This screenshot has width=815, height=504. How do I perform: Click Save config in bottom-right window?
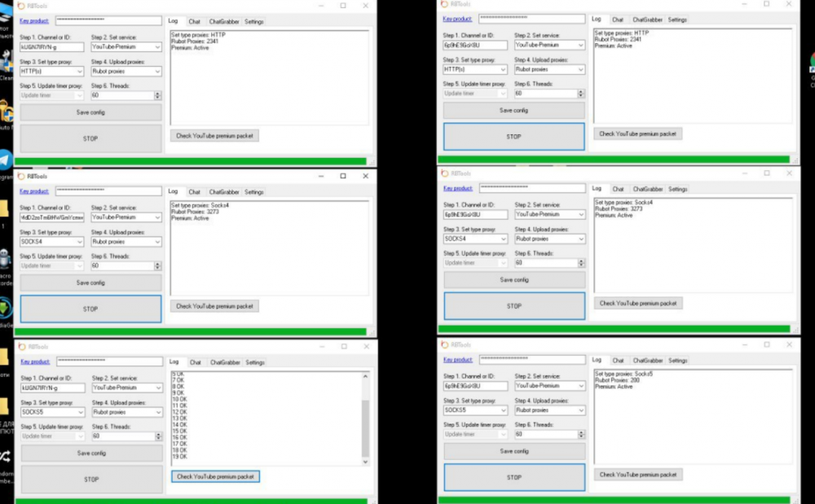513,451
